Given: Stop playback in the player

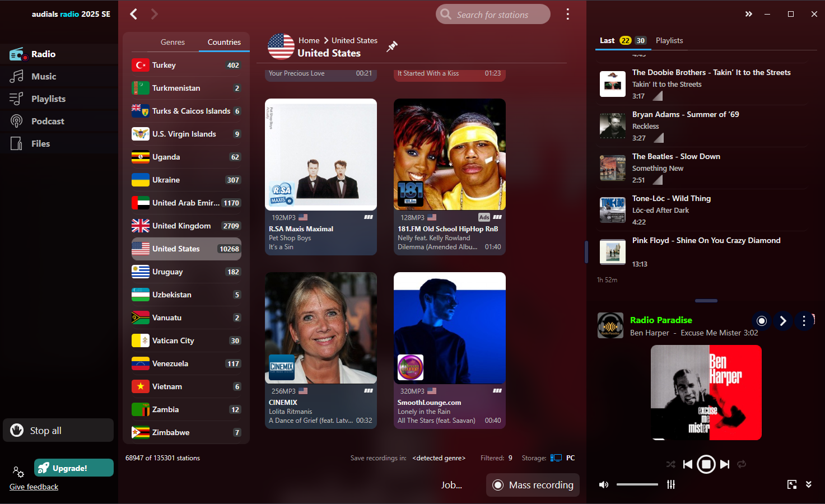Looking at the screenshot, I should [x=706, y=464].
